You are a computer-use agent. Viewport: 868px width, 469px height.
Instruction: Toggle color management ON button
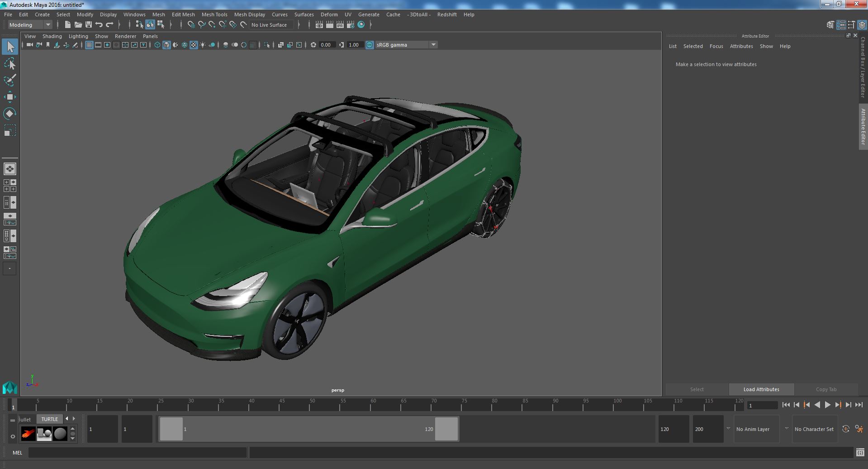pyautogui.click(x=370, y=45)
